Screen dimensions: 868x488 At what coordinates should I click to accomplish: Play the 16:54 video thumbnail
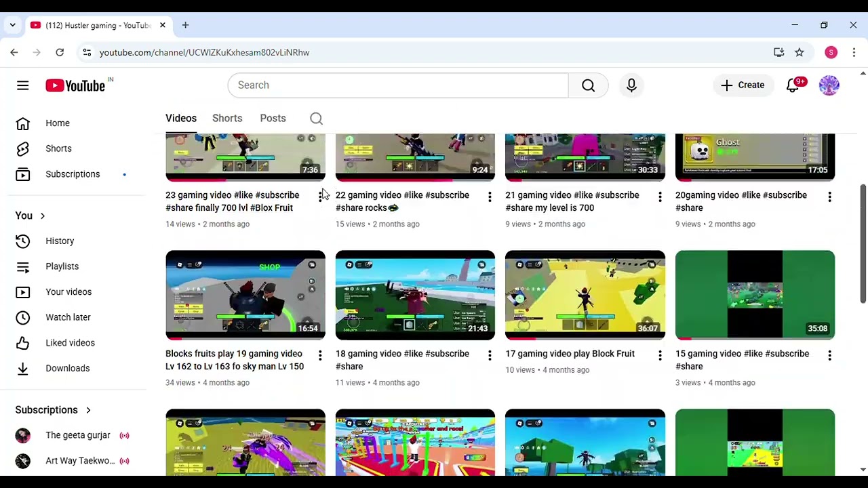click(x=245, y=296)
